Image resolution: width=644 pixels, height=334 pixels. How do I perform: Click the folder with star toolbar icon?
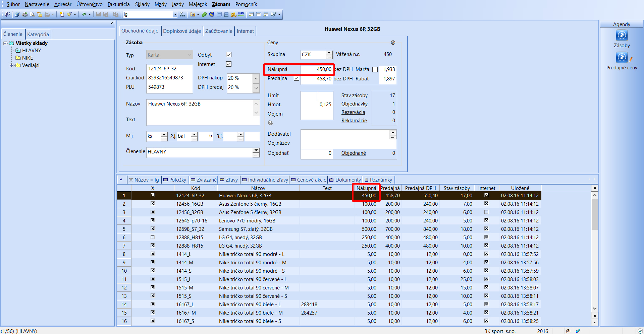coord(193,14)
